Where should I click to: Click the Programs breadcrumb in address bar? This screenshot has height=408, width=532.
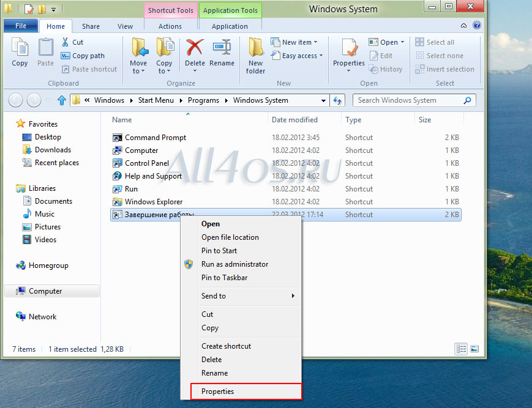203,100
